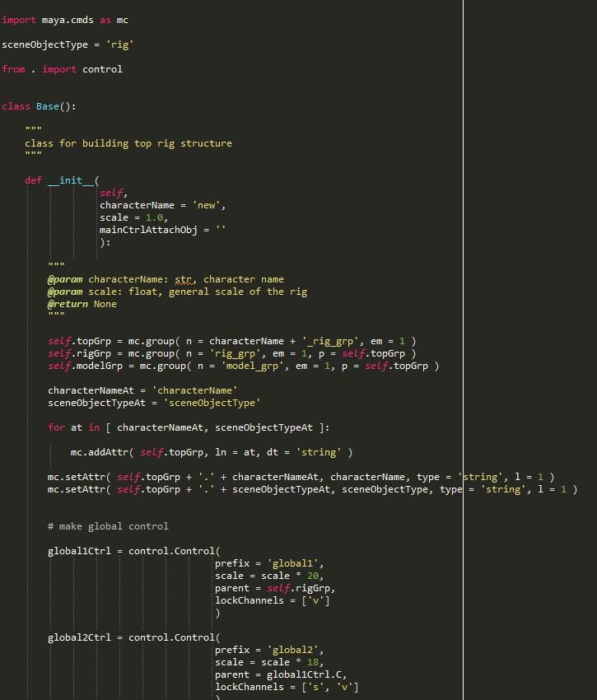597x700 pixels.
Task: Click the 'characterNameAt' variable assignment
Action: click(x=91, y=390)
